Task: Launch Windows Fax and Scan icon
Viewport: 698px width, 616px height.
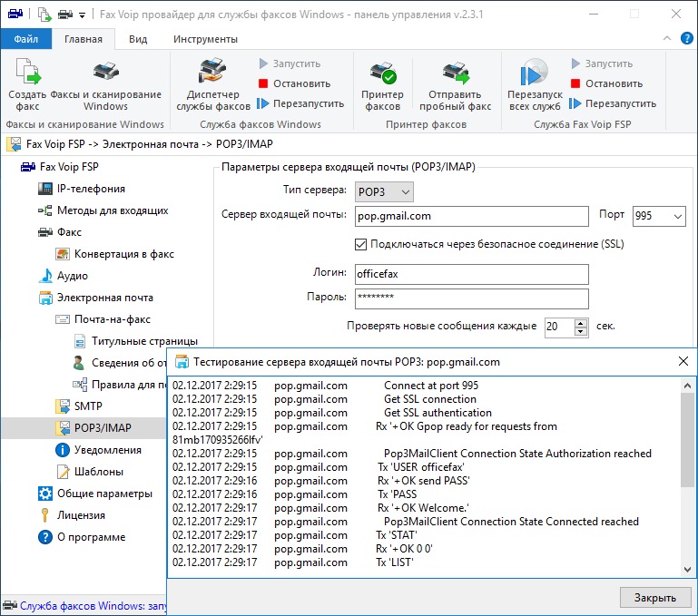Action: pyautogui.click(x=105, y=84)
